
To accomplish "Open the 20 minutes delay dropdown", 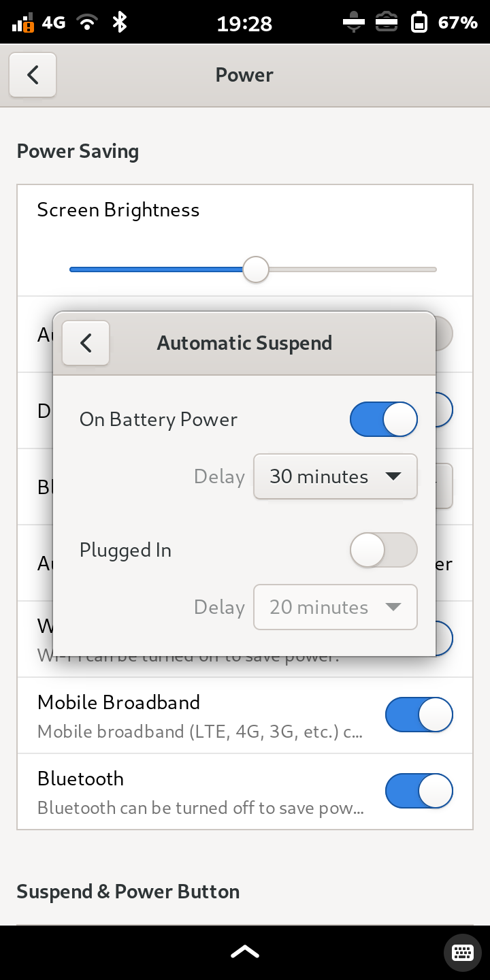I will (335, 607).
